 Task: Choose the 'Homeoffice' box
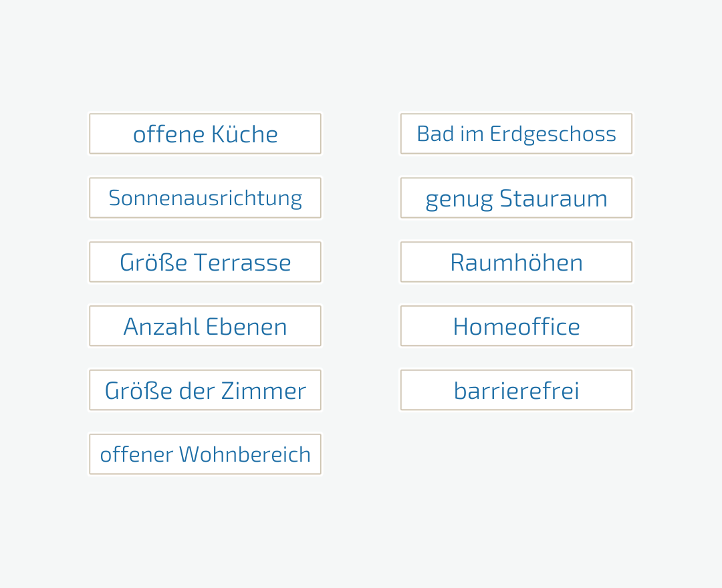[x=516, y=326]
